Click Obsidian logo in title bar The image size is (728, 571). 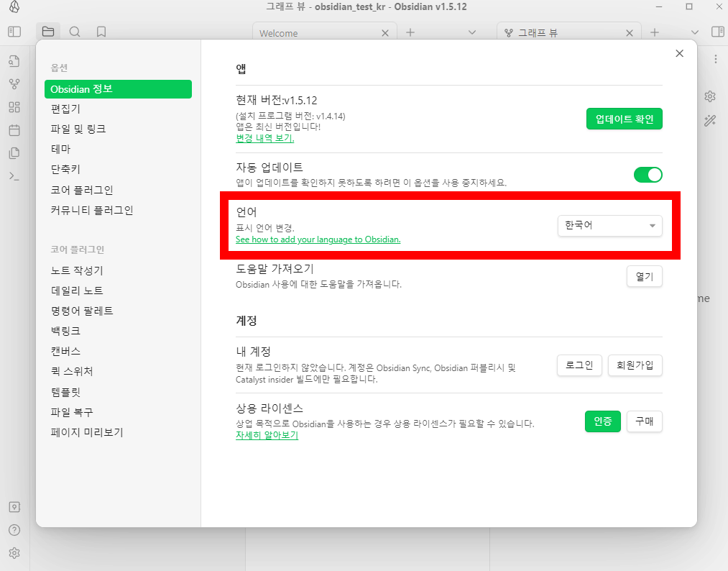(x=14, y=7)
